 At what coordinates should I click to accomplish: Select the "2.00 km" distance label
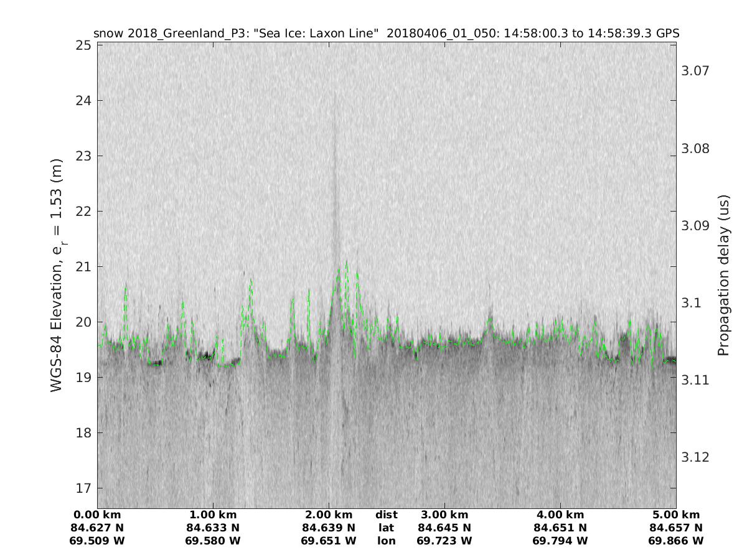pyautogui.click(x=329, y=515)
